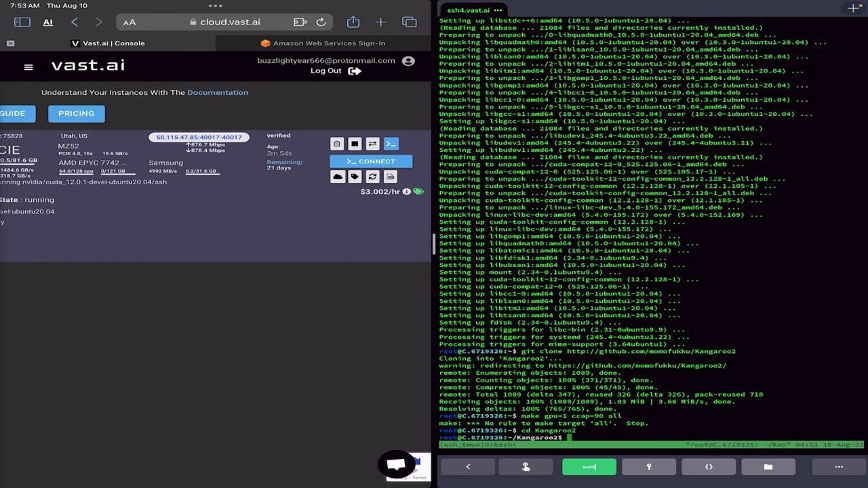Copy the instance IP address 50.115.47.85
This screenshot has width=868, height=488.
[199, 137]
